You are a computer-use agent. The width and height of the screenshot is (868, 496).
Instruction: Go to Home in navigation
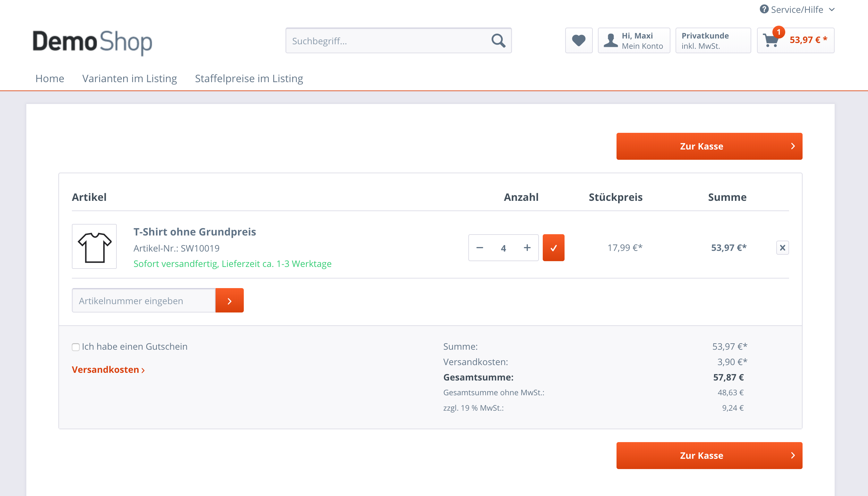coord(50,78)
